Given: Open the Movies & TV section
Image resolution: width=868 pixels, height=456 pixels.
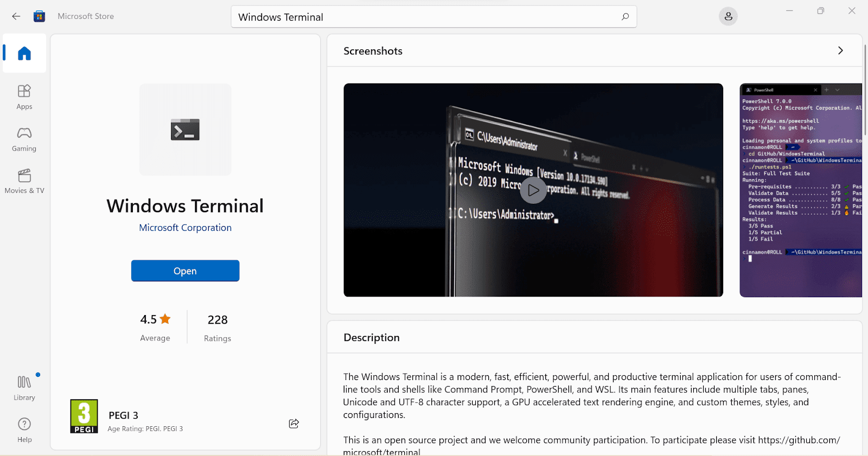Looking at the screenshot, I should point(24,181).
